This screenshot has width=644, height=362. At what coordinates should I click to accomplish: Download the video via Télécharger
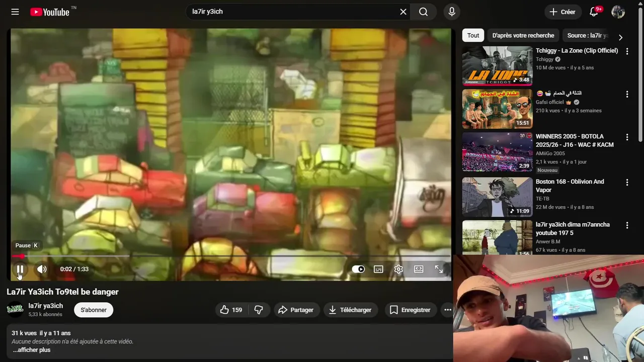click(x=351, y=310)
